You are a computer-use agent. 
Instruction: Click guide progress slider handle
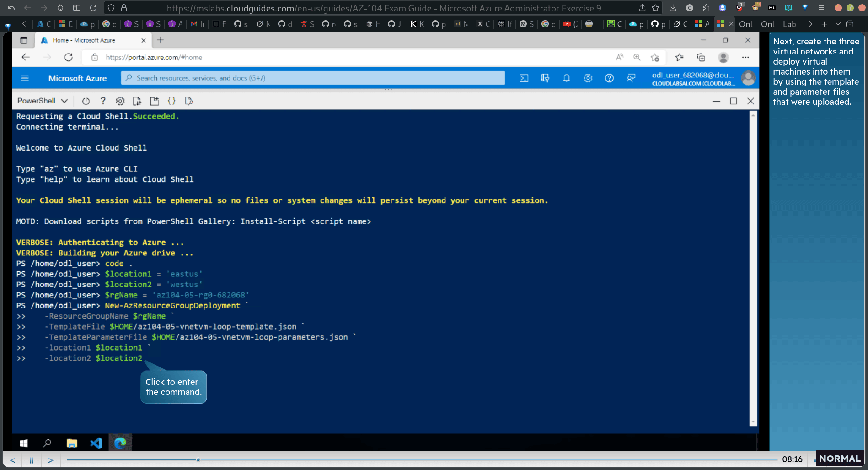point(198,459)
